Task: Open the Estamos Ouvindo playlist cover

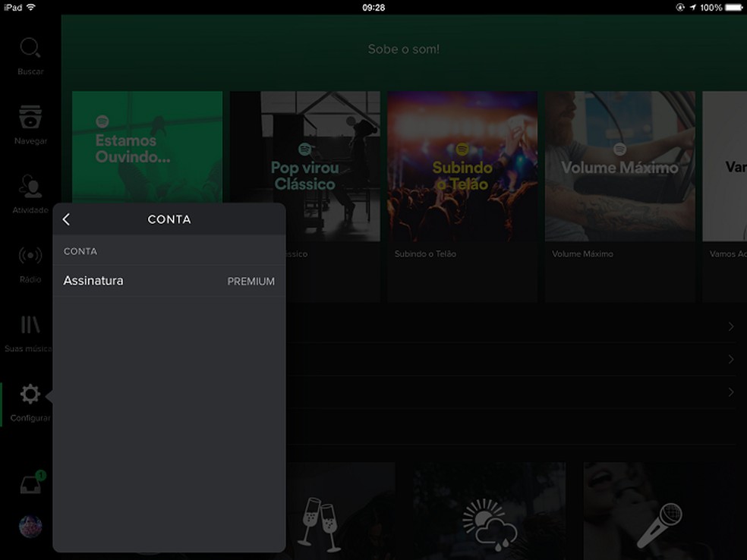Action: (147, 147)
